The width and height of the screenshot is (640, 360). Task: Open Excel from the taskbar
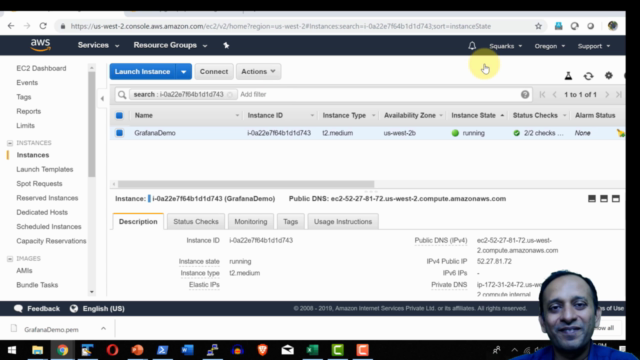point(312,350)
